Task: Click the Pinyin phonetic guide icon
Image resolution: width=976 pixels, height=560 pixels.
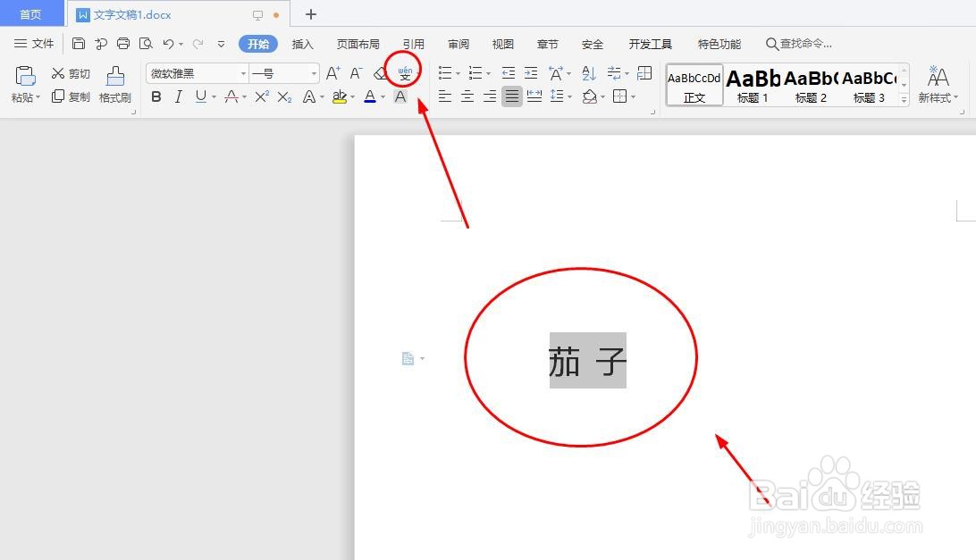Action: [x=405, y=72]
